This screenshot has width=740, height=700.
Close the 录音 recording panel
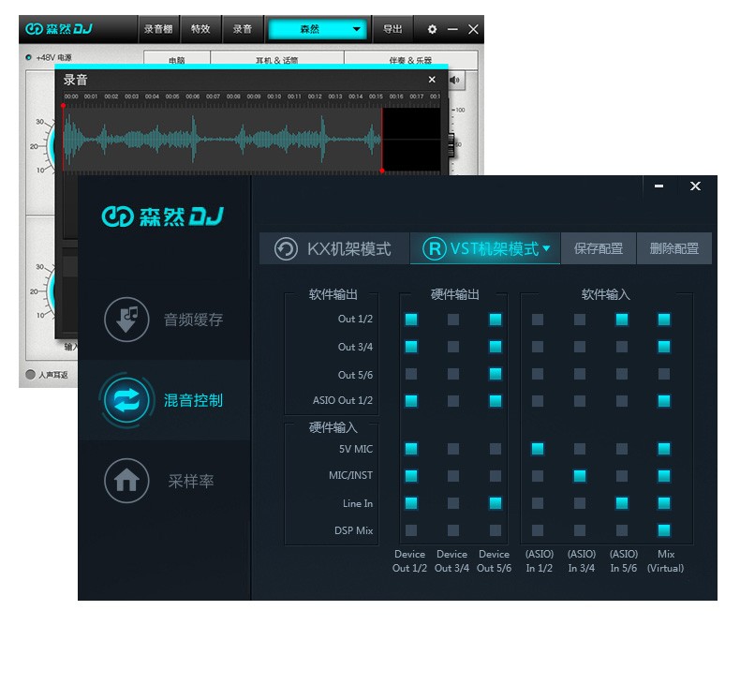pos(432,80)
